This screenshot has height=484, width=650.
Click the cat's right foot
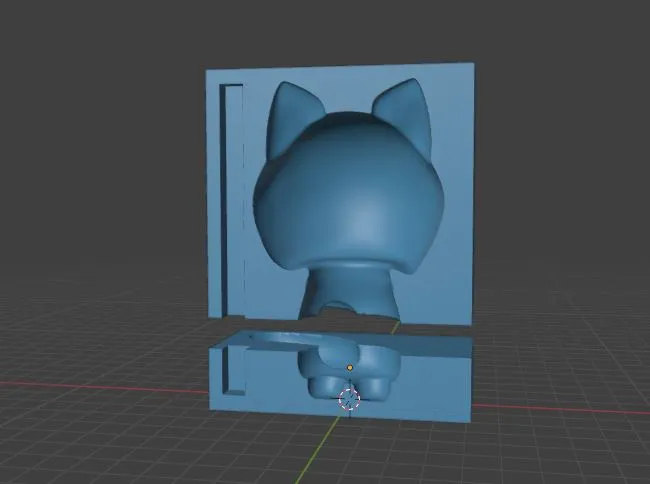(373, 387)
